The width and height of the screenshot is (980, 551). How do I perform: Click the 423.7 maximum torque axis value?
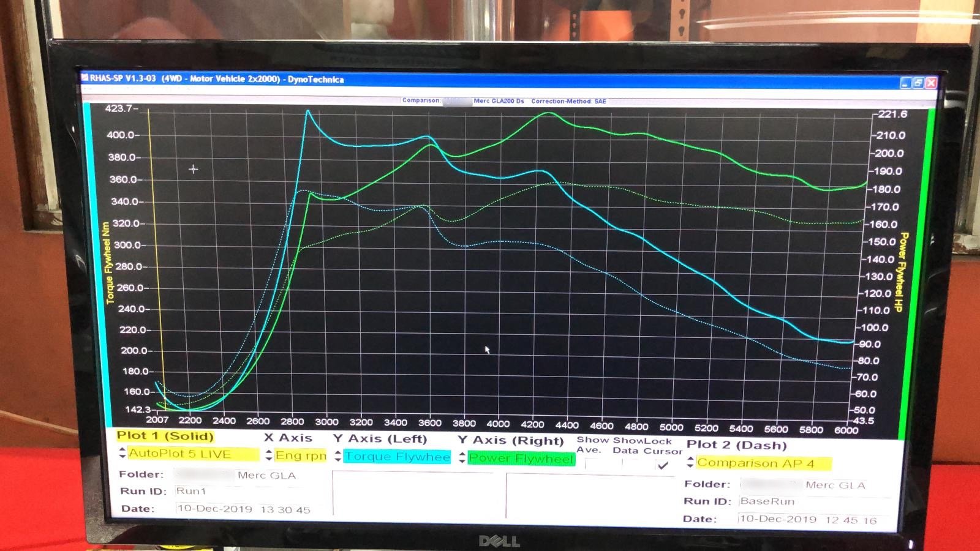pyautogui.click(x=118, y=108)
